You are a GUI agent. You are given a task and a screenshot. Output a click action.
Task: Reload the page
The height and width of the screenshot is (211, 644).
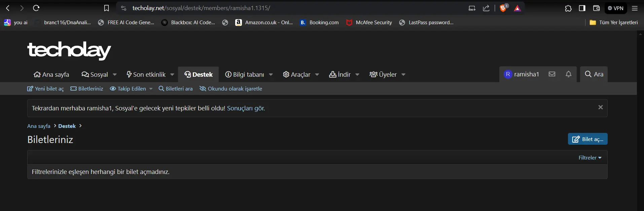click(36, 8)
